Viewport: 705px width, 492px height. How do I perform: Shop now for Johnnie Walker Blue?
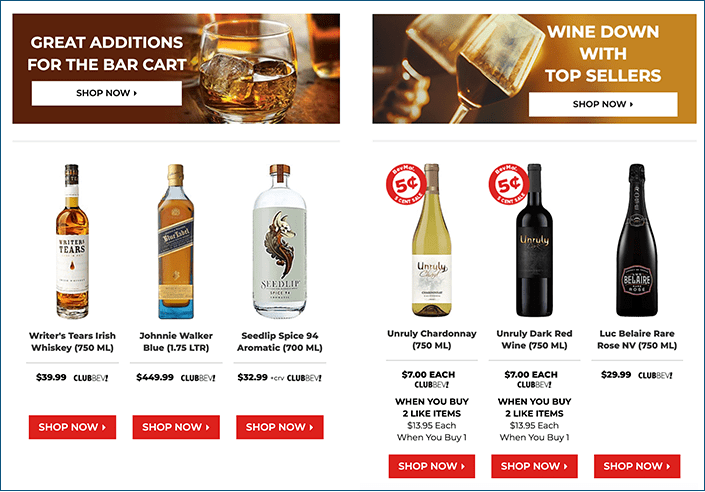coord(176,427)
